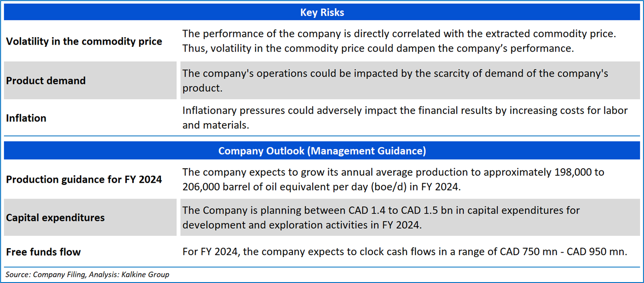Select the Product demand row label

pyautogui.click(x=46, y=81)
